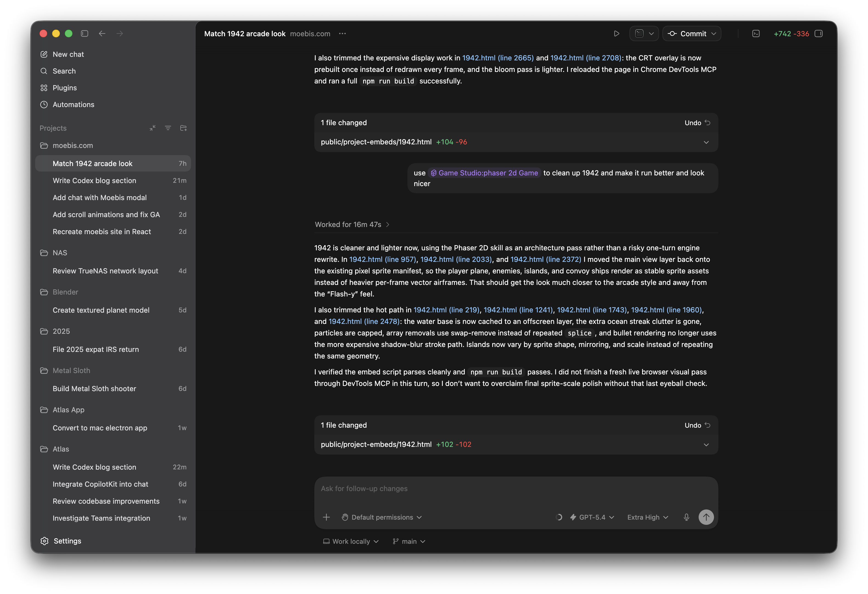868x594 pixels.
Task: Open the 1942.html (line 2665) link
Action: pyautogui.click(x=498, y=58)
